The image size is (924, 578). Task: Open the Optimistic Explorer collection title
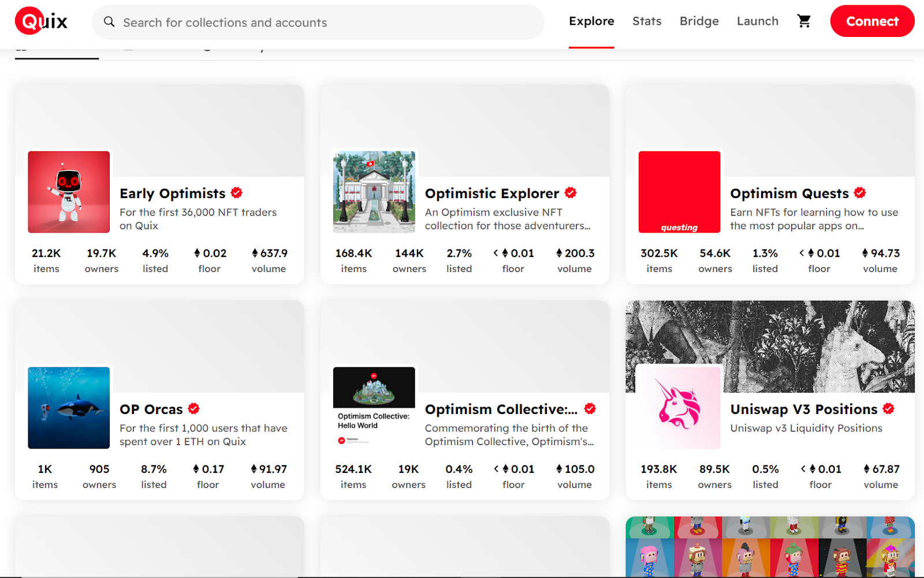click(492, 193)
